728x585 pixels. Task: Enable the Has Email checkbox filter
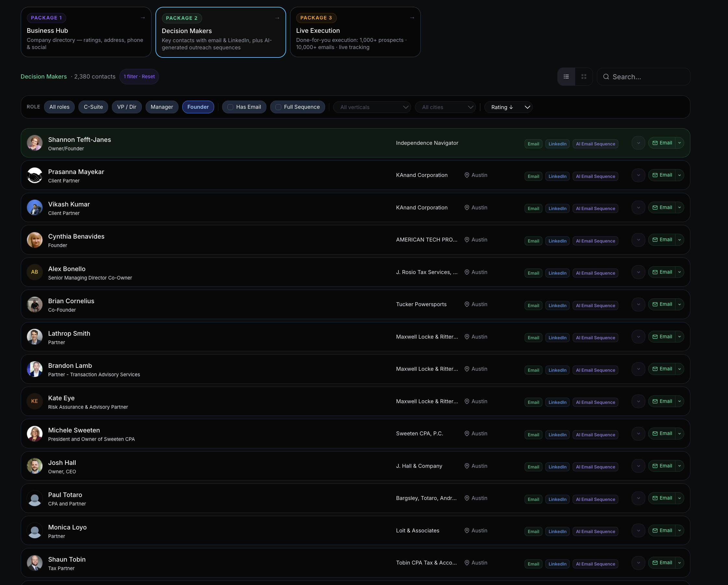[230, 107]
